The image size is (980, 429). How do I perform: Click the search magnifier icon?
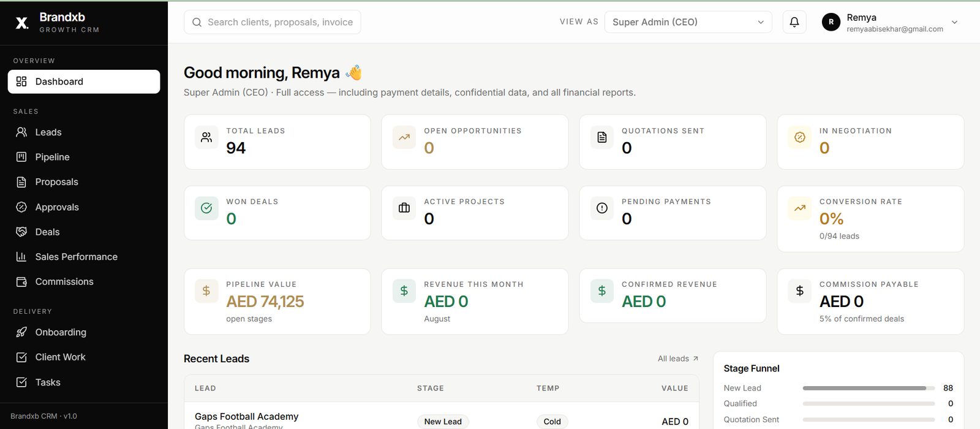pos(197,22)
